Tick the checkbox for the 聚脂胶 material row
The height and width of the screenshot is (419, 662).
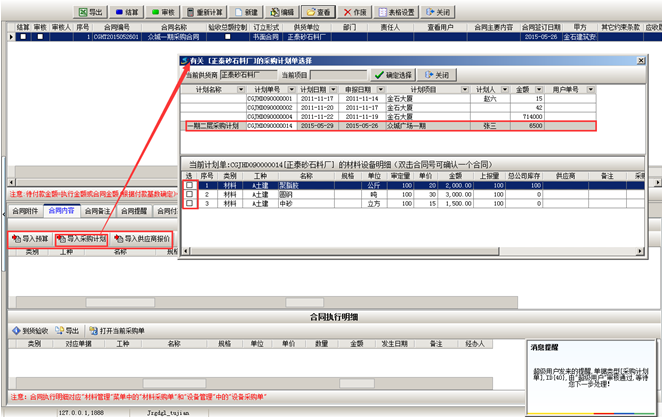click(190, 185)
